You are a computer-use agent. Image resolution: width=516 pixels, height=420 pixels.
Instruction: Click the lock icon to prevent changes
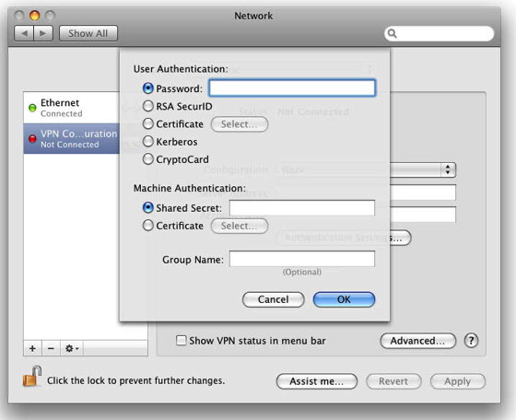pos(32,377)
